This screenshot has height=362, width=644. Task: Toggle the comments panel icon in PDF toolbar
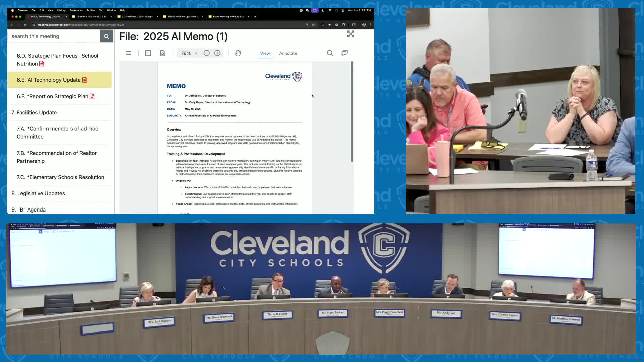pos(344,53)
